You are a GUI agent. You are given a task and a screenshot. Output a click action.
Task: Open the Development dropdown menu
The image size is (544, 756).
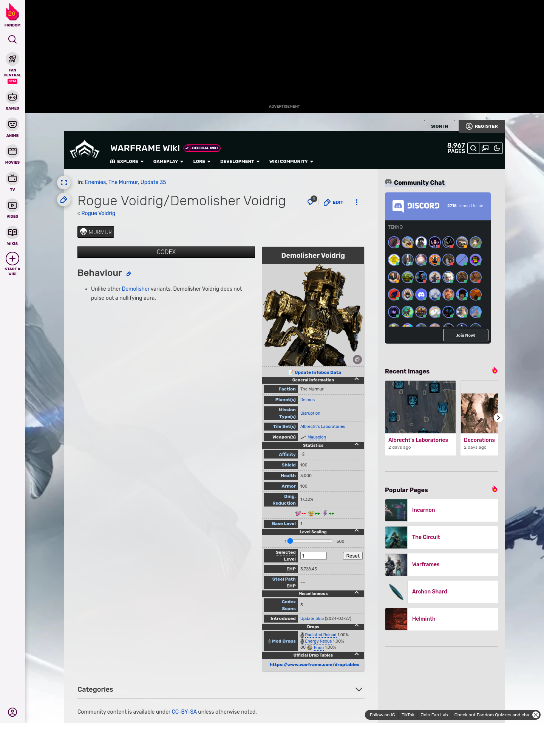coord(240,161)
